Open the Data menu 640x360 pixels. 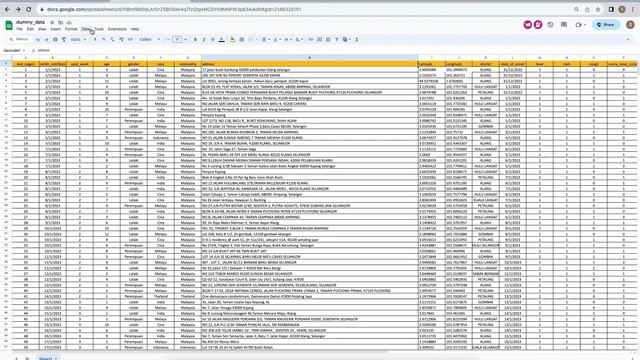point(86,29)
